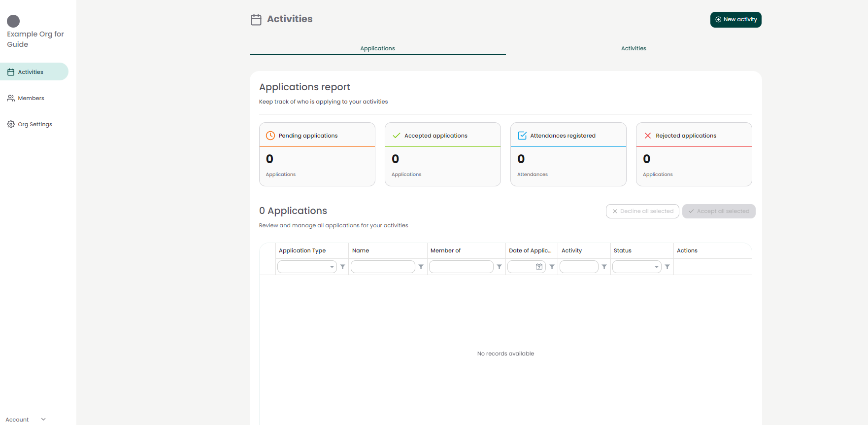Click Decline all selected button
Viewport: 868px width, 425px height.
pos(642,211)
